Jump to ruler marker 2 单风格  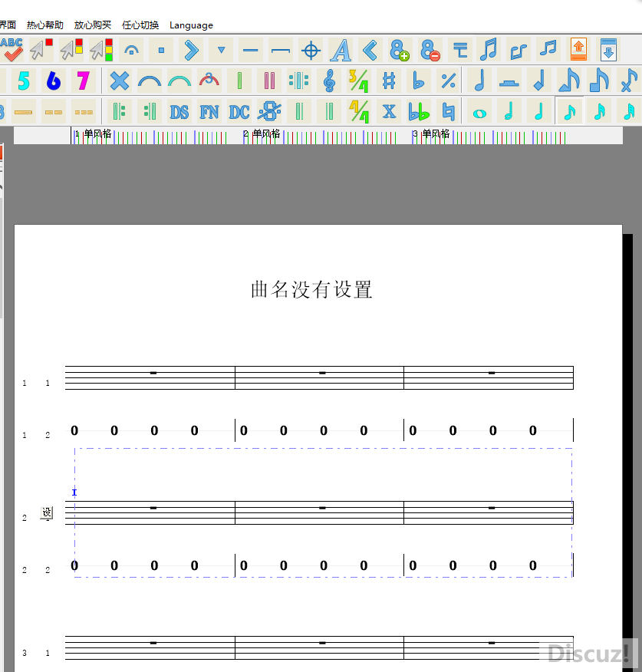[x=262, y=133]
